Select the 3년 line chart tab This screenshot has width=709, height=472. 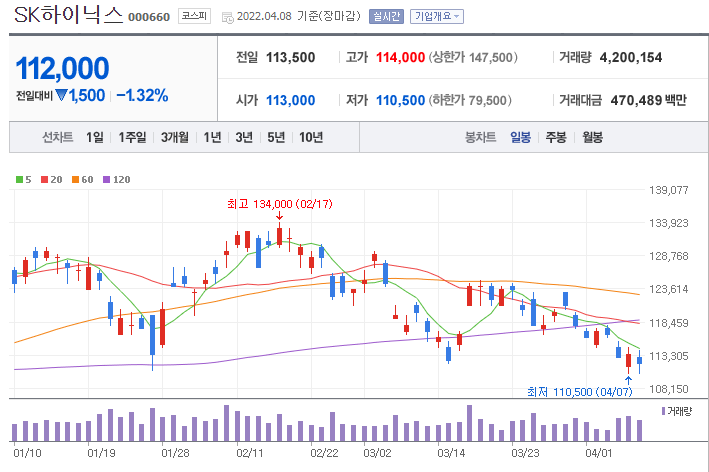click(244, 137)
